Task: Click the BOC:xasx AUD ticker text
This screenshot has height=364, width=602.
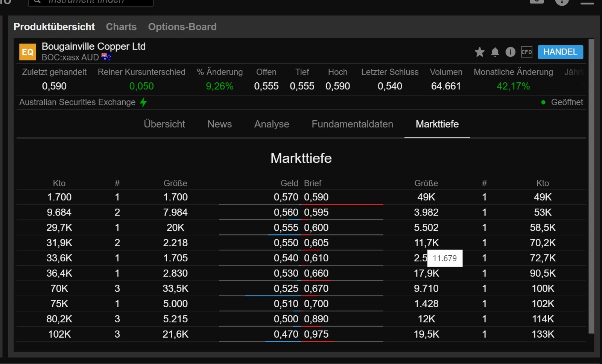Action: [x=70, y=57]
